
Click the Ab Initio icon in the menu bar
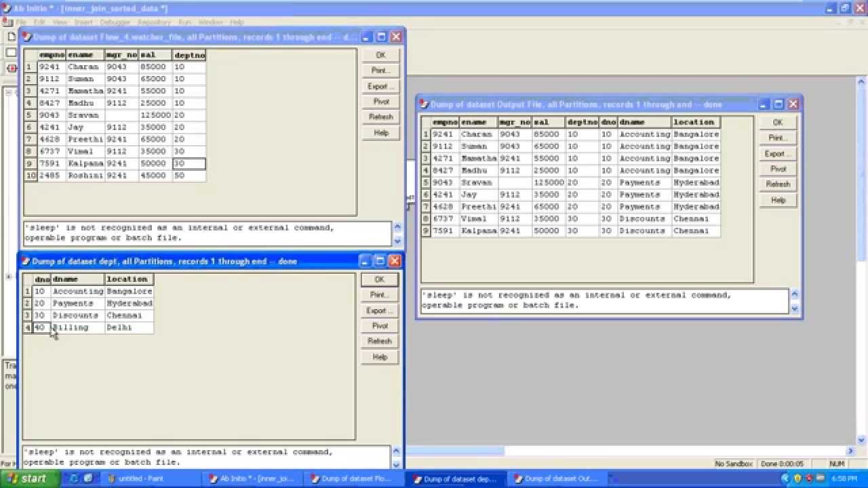[7, 22]
